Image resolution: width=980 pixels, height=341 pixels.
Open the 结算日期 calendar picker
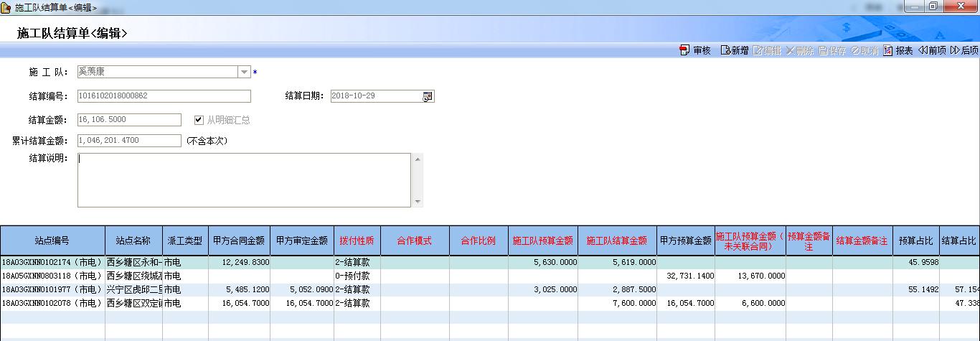(x=428, y=97)
